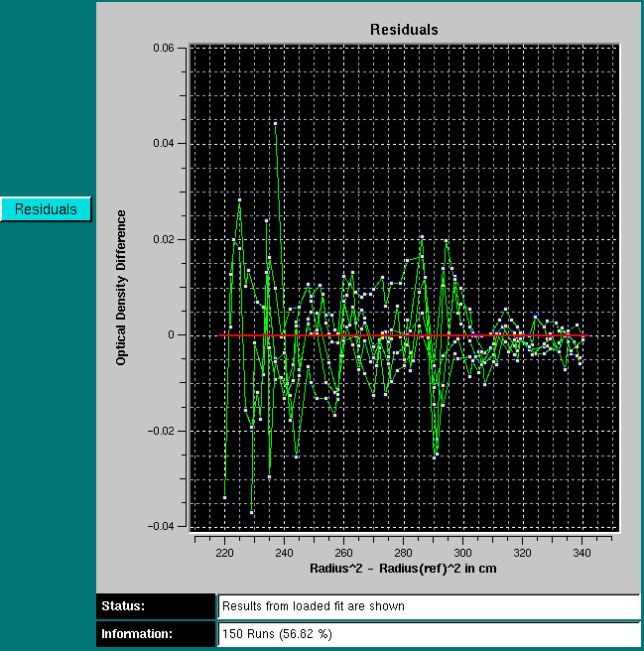Viewport: 644px width, 651px height.
Task: Click the 220 x-axis tick label
Action: 224,552
